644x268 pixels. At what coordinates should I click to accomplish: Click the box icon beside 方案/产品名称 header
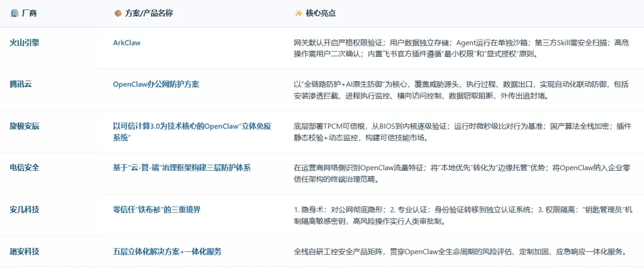117,13
